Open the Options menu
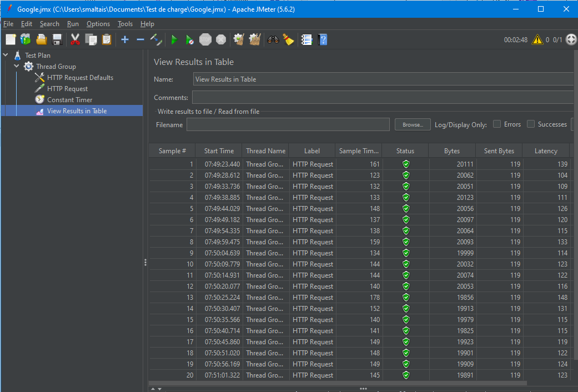578x392 pixels. point(98,24)
